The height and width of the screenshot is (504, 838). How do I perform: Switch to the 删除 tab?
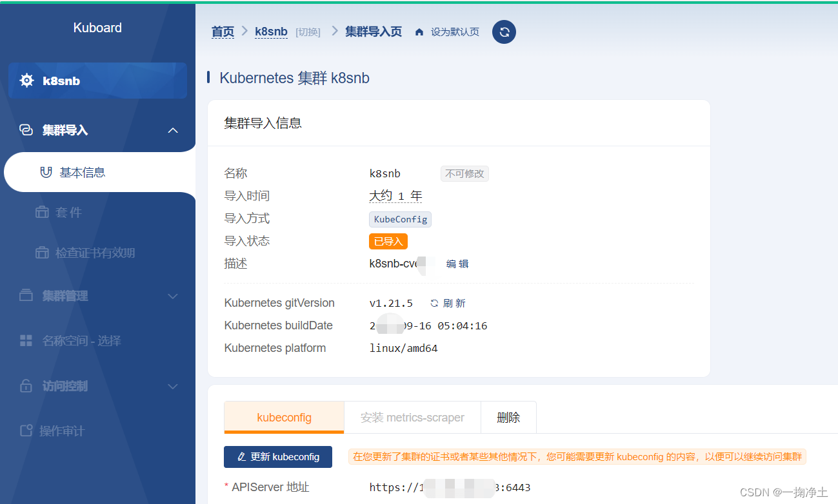point(508,418)
